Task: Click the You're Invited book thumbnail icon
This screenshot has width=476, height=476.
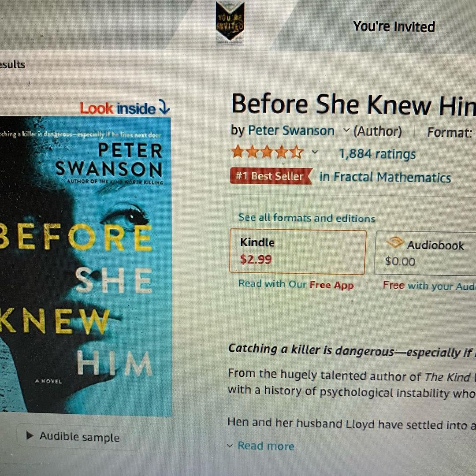Action: pyautogui.click(x=230, y=22)
